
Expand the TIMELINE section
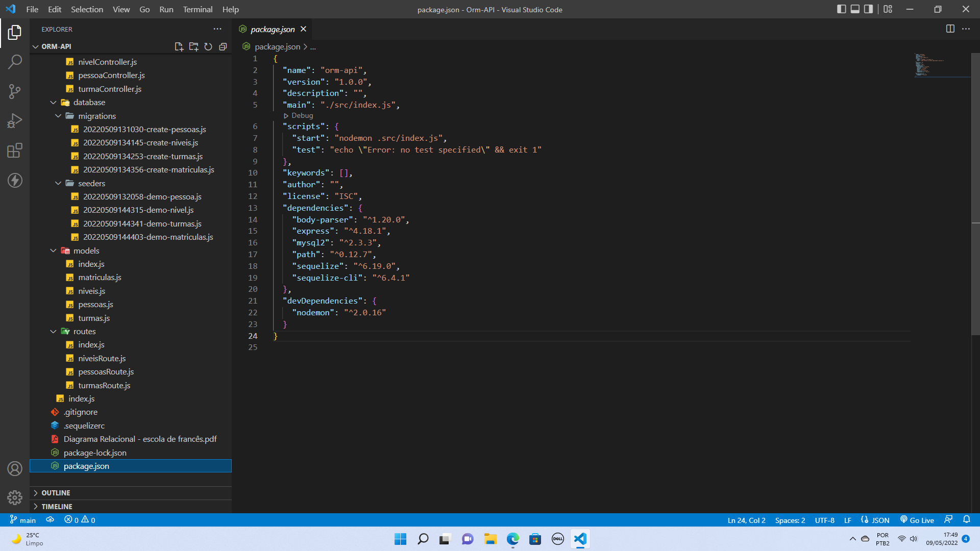pos(56,506)
